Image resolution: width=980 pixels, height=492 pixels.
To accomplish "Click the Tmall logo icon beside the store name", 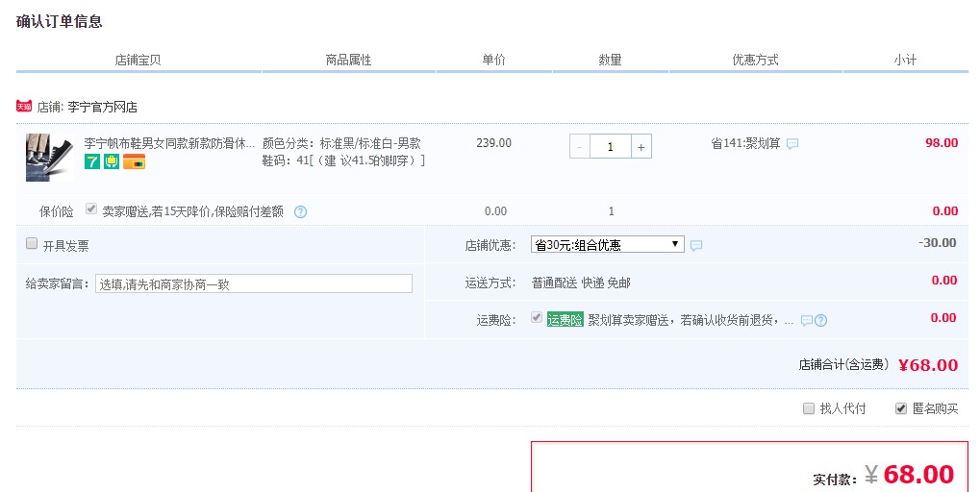I will pos(24,106).
